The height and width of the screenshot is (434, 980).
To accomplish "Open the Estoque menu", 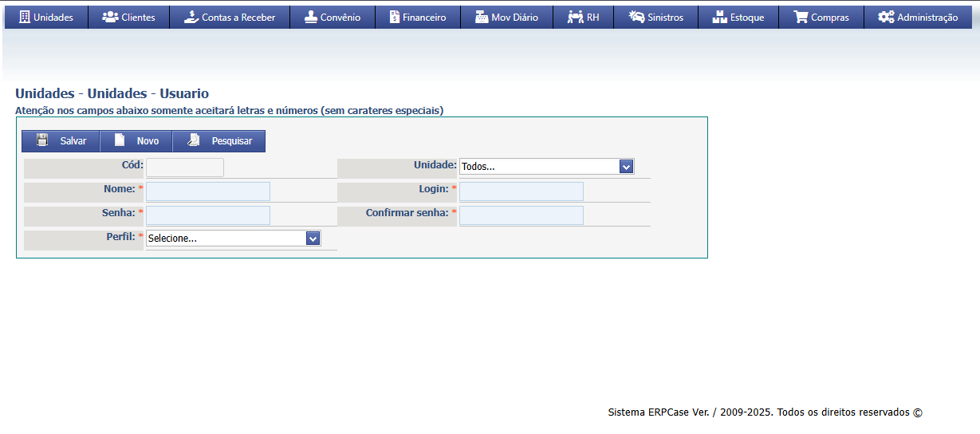I will click(738, 17).
